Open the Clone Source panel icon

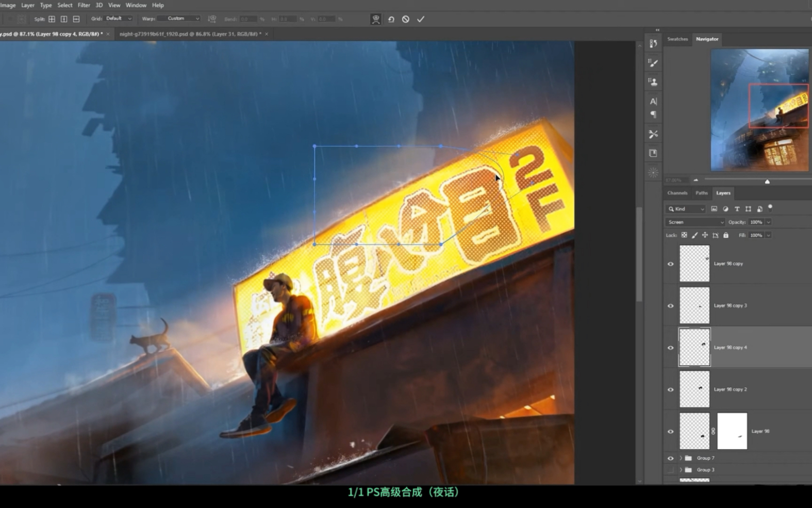tap(653, 81)
